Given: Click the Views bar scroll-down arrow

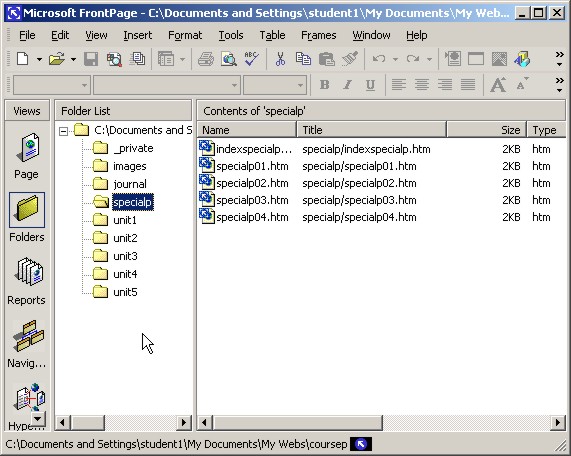Looking at the screenshot, I should click(x=39, y=419).
